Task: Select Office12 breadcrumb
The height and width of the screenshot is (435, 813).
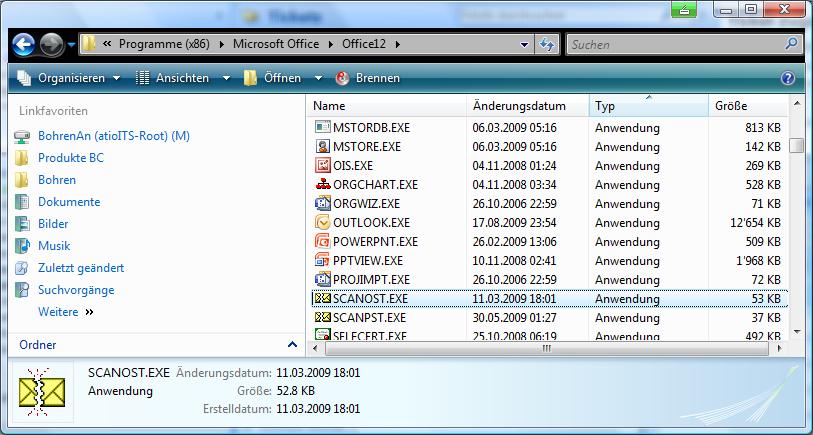Action: tap(363, 44)
